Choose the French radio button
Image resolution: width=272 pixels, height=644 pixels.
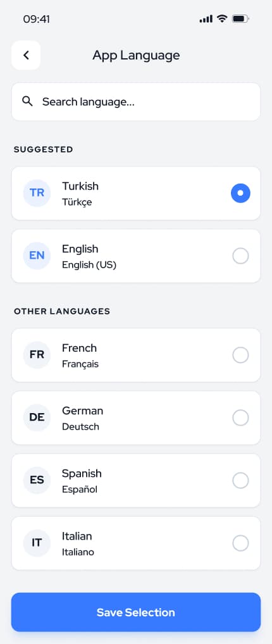(241, 356)
